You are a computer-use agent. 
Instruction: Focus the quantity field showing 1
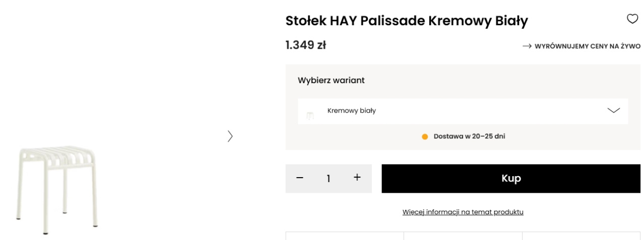pyautogui.click(x=329, y=179)
